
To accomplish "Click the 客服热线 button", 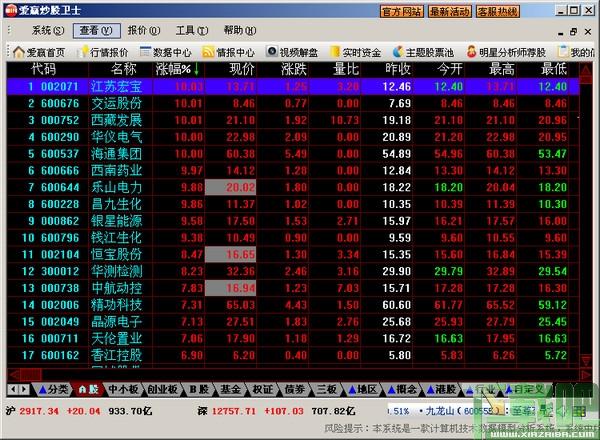I will point(497,11).
